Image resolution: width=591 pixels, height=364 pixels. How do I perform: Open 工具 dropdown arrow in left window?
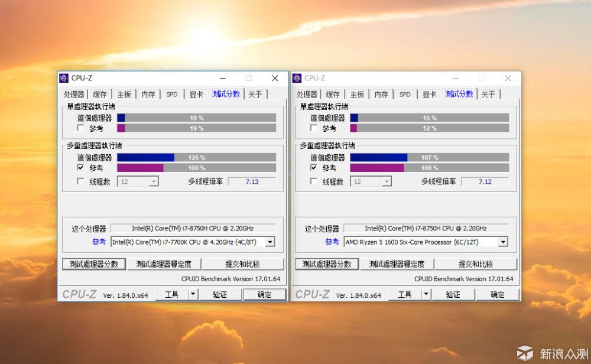click(193, 294)
